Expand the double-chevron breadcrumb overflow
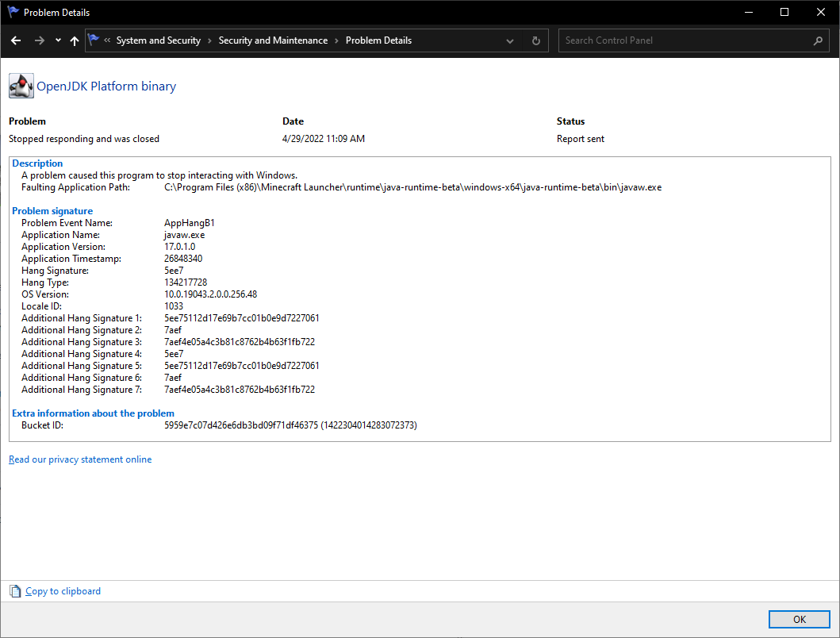The width and height of the screenshot is (840, 638). tap(107, 40)
